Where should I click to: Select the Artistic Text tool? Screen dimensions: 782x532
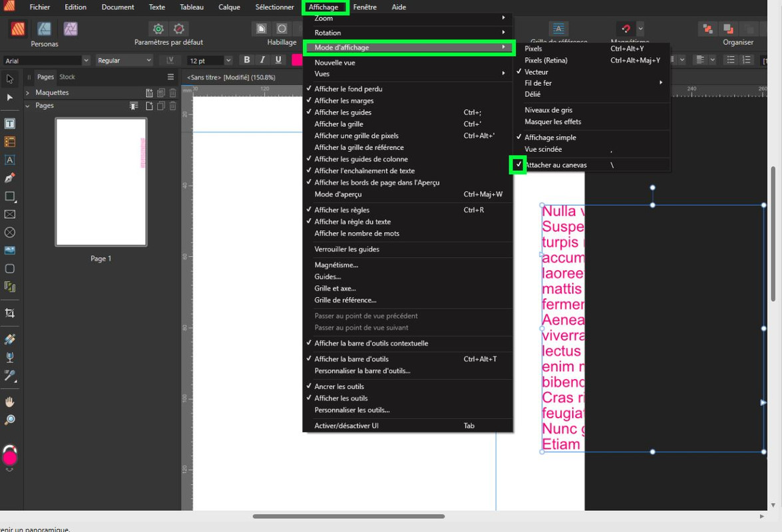9,160
